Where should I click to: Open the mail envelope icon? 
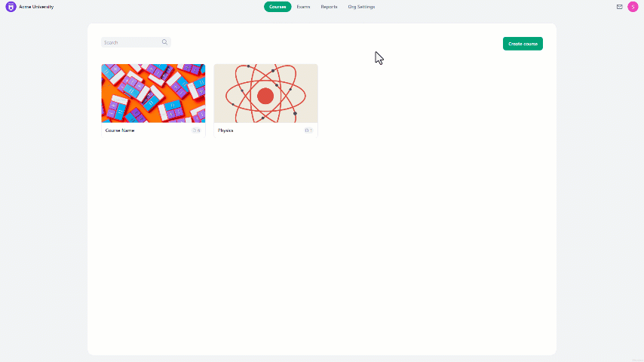[619, 7]
